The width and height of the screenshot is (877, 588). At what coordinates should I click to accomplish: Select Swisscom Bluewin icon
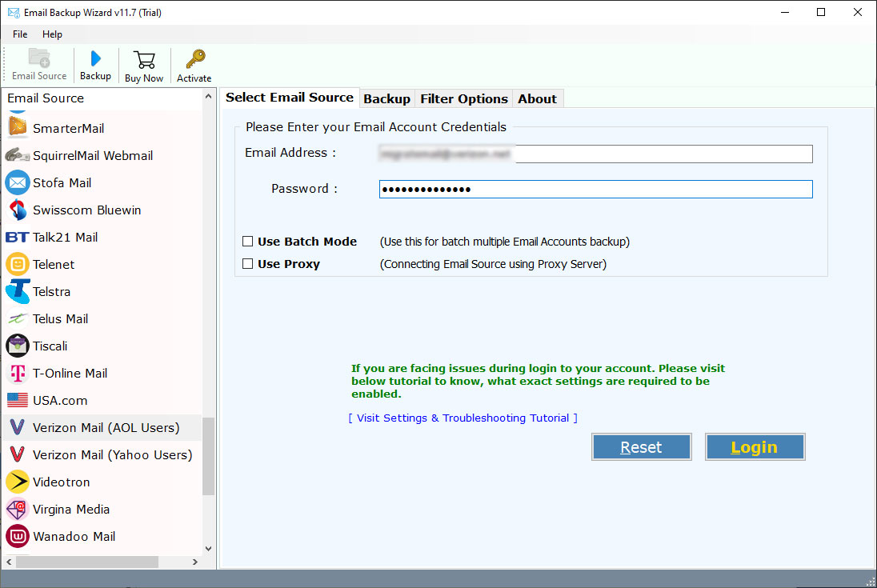tap(18, 210)
